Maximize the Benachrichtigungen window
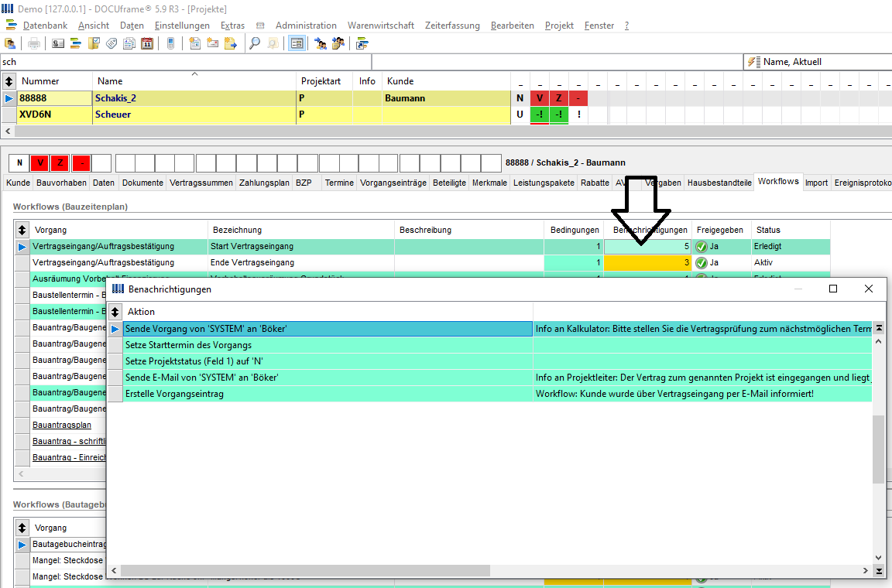This screenshot has height=588, width=892. click(x=833, y=289)
